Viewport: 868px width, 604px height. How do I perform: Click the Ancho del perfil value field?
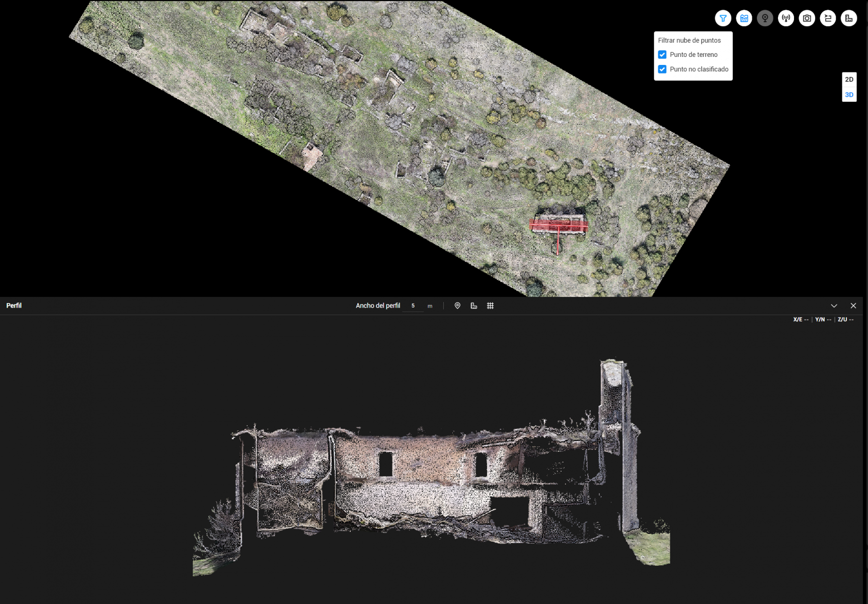pos(413,306)
